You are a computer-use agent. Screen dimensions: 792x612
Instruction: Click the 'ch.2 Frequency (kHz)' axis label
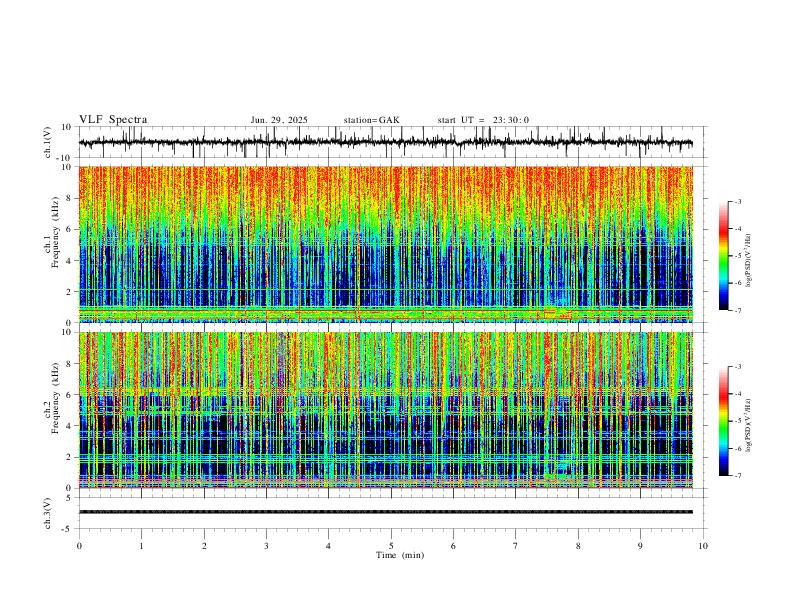[52, 398]
